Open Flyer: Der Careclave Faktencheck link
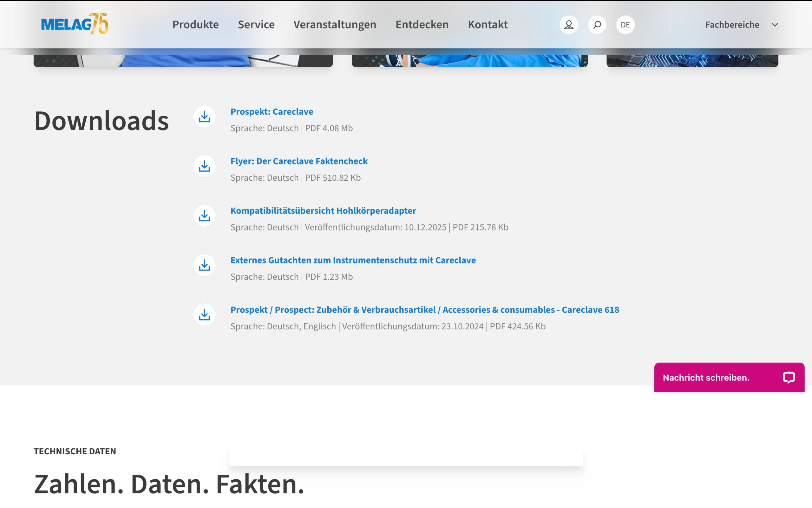 pyautogui.click(x=299, y=161)
